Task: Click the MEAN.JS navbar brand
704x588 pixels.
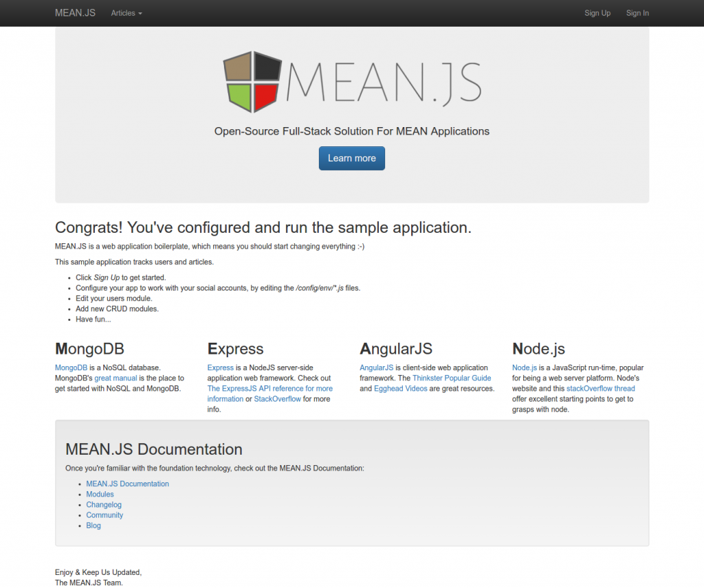Action: click(75, 13)
